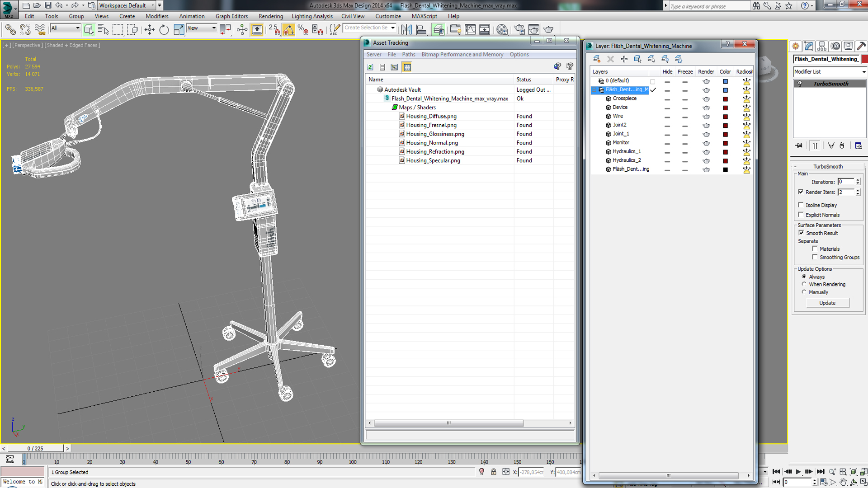
Task: Click the 0 (default) layer color swatch
Action: (725, 81)
